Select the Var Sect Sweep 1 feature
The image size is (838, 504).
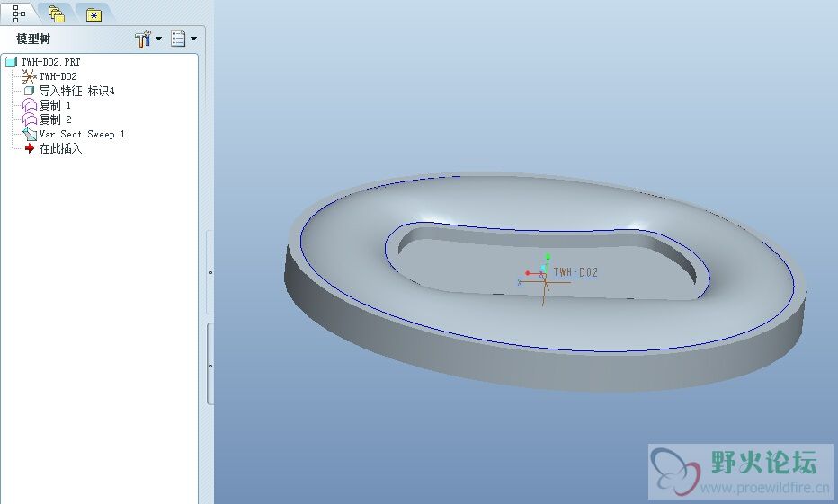point(74,134)
